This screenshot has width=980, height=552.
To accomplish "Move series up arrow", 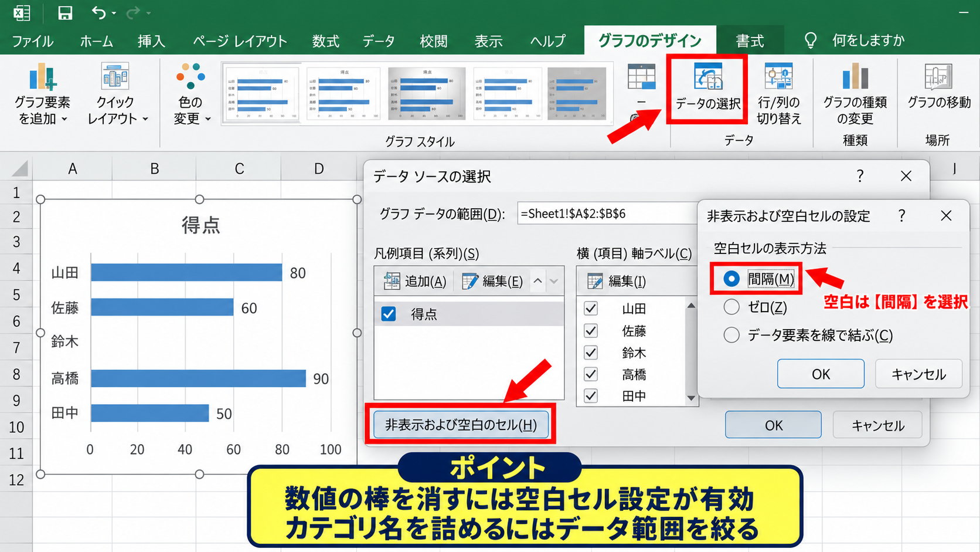I will tap(537, 282).
